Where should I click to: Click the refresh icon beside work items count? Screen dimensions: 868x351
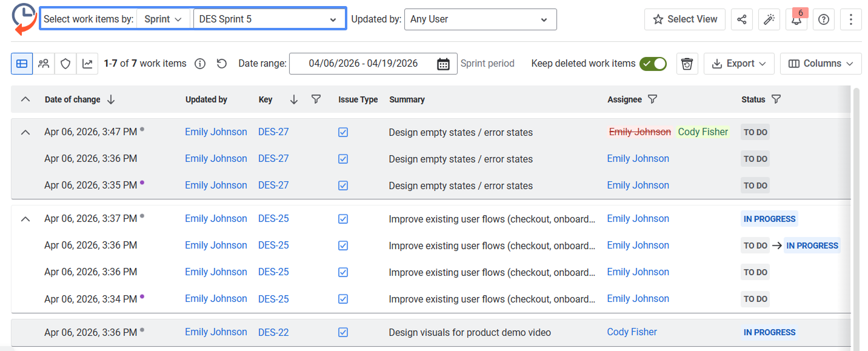point(222,64)
